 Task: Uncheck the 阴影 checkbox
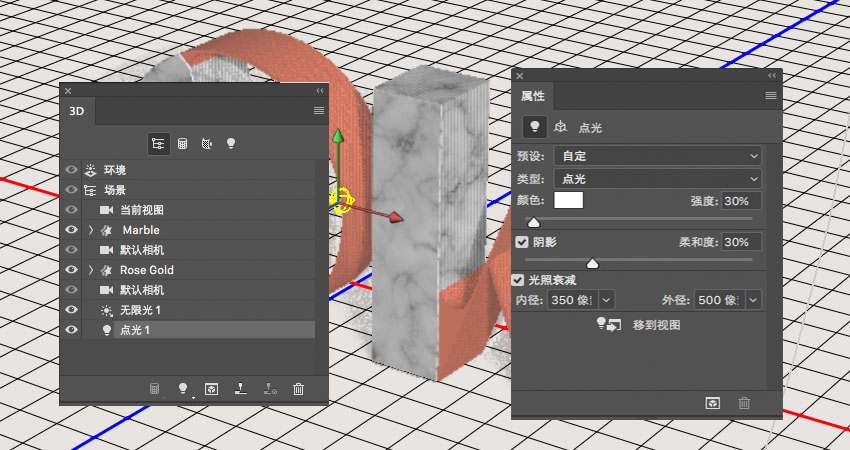(x=521, y=242)
